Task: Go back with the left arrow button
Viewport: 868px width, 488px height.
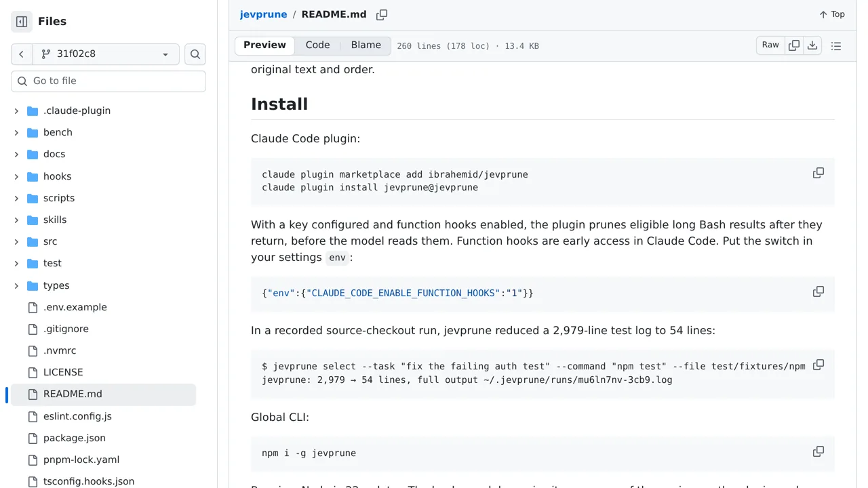Action: pyautogui.click(x=22, y=54)
